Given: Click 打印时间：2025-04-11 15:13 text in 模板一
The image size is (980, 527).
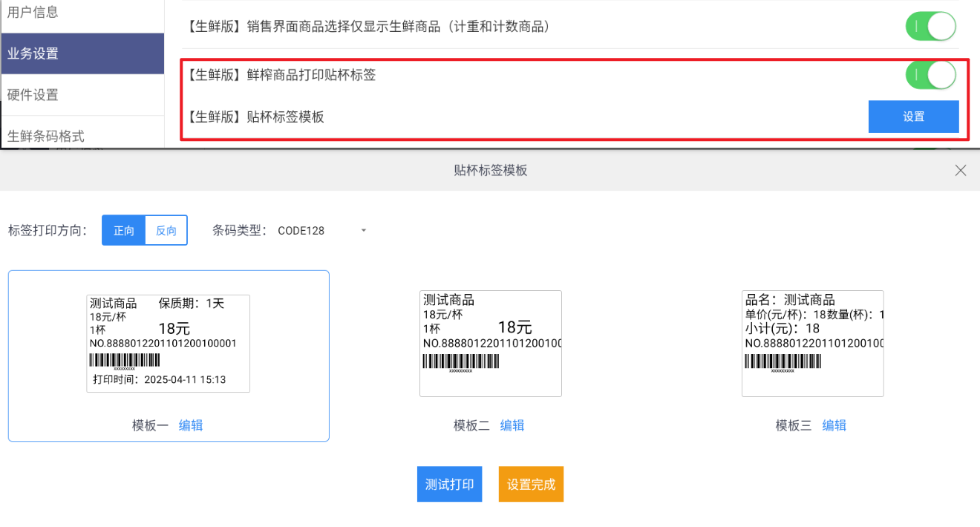Looking at the screenshot, I should click(x=159, y=379).
